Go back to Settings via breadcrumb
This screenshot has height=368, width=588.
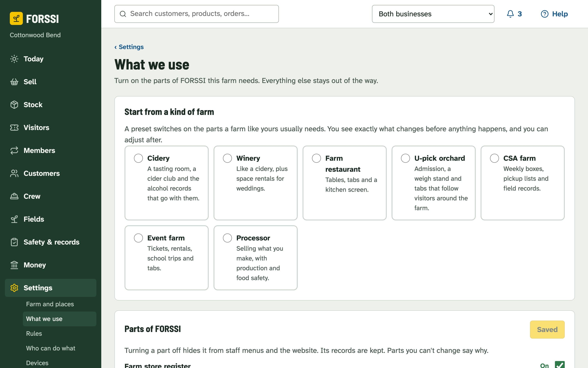pyautogui.click(x=129, y=47)
